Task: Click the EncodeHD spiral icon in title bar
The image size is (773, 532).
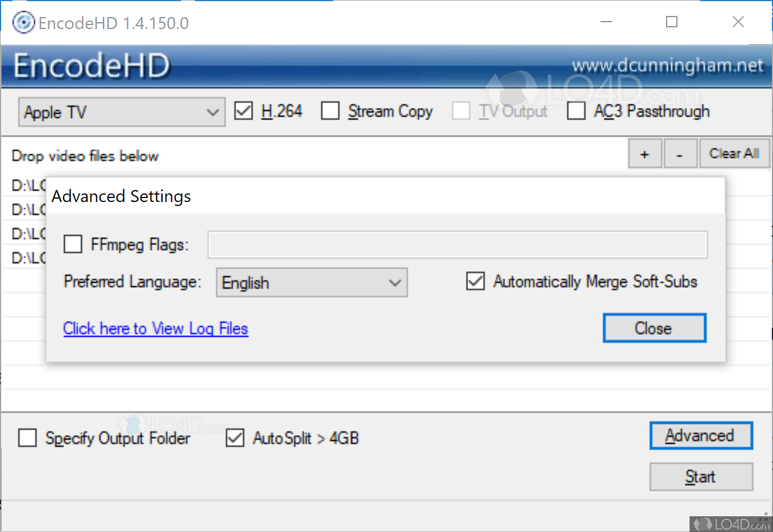Action: tap(23, 22)
